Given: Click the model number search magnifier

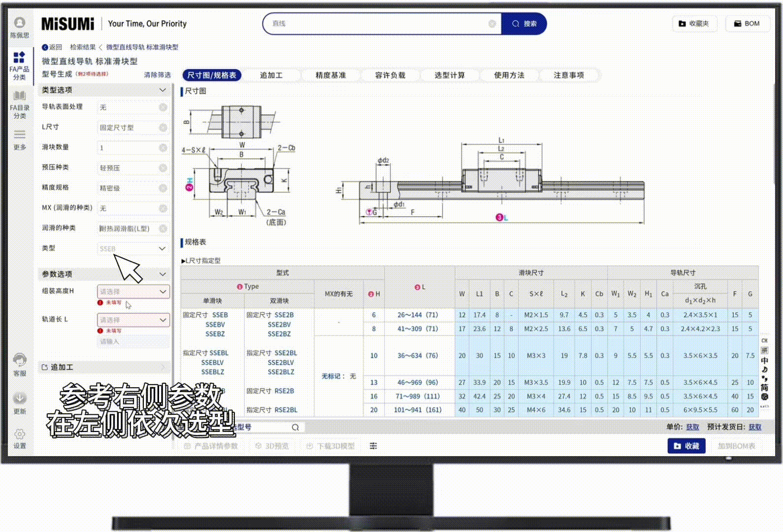Looking at the screenshot, I should point(295,427).
